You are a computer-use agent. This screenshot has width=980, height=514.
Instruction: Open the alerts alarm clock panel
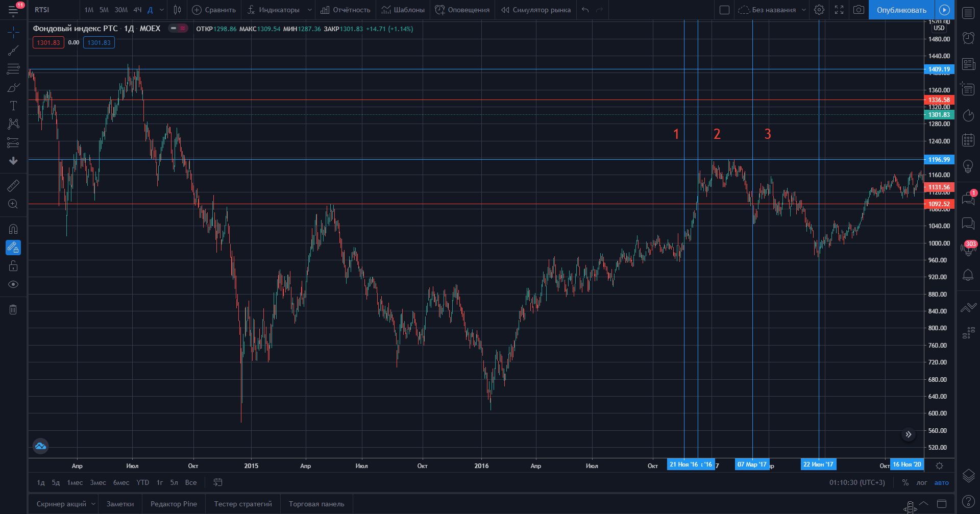pyautogui.click(x=968, y=38)
